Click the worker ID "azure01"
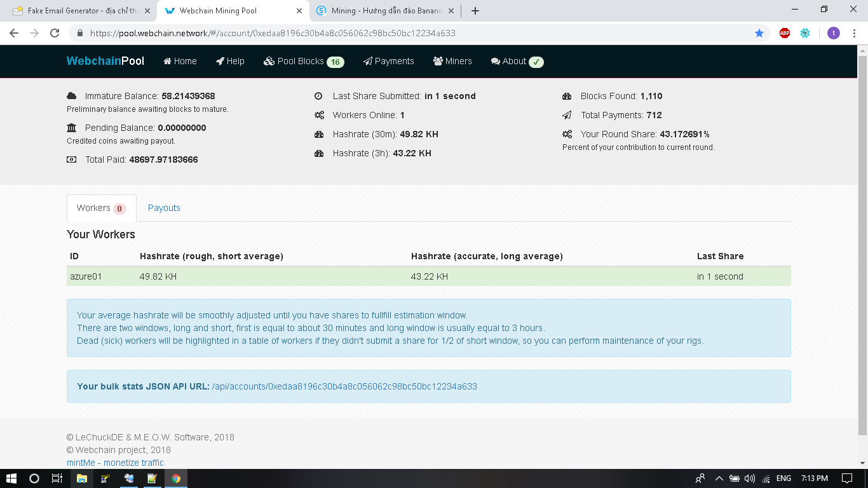 (86, 276)
